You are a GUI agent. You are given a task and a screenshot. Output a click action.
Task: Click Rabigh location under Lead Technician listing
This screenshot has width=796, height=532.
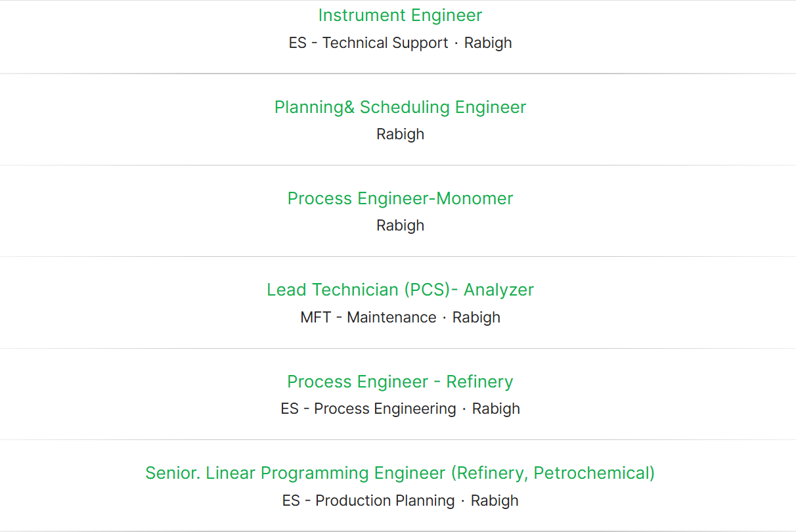(476, 317)
